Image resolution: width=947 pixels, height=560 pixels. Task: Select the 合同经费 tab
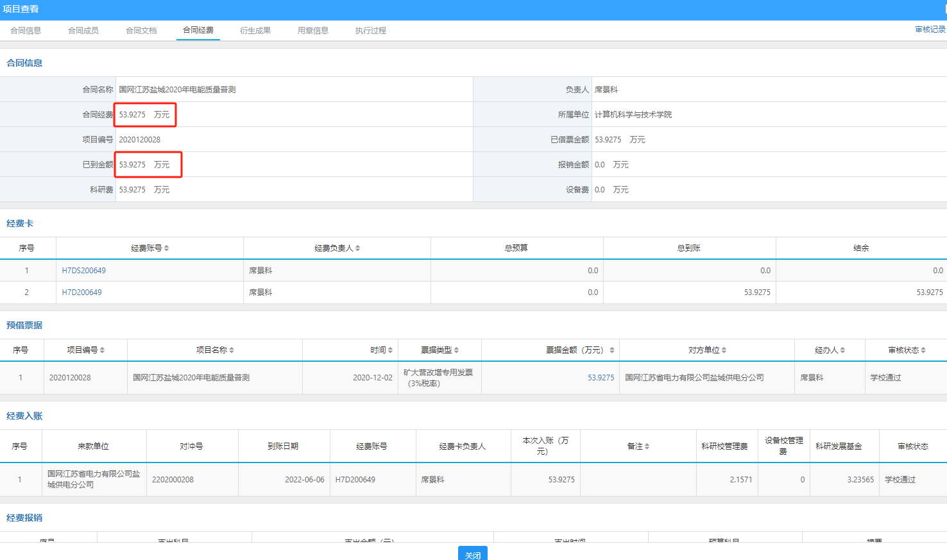[x=198, y=30]
